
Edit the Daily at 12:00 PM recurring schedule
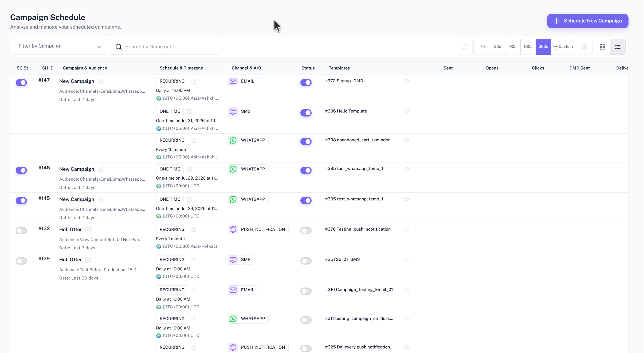point(194,81)
